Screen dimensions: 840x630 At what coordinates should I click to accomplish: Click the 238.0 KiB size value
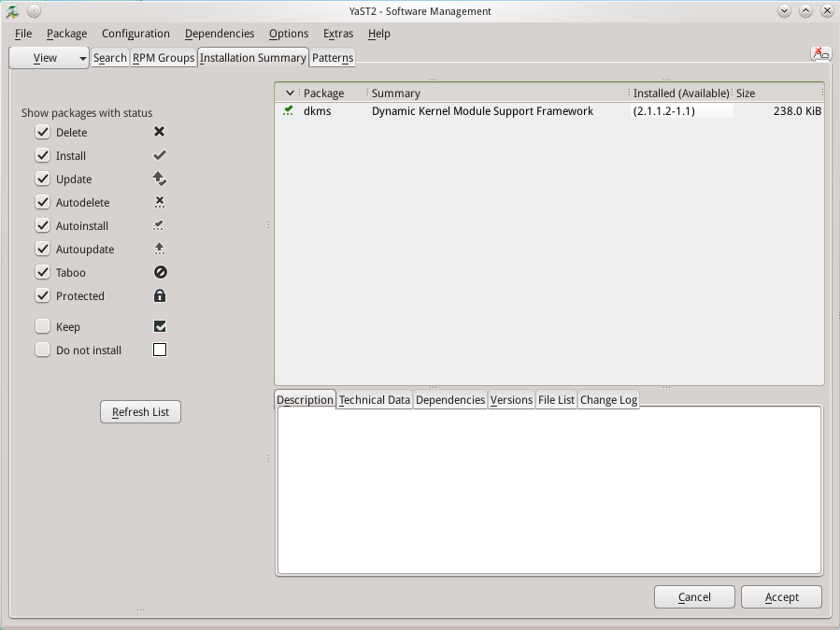(797, 111)
